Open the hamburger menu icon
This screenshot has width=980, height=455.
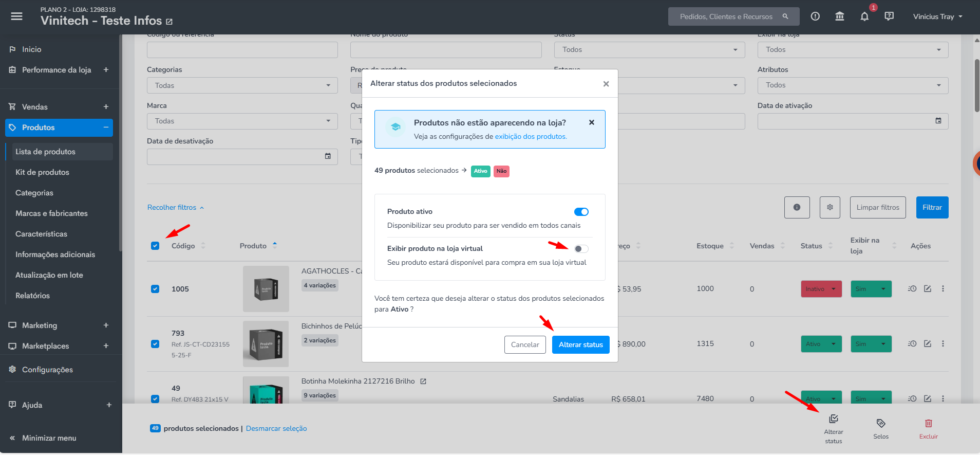[16, 16]
